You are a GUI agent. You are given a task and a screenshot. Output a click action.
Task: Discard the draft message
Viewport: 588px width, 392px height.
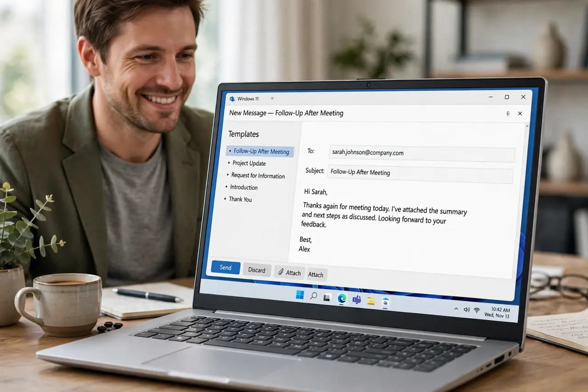click(x=257, y=270)
